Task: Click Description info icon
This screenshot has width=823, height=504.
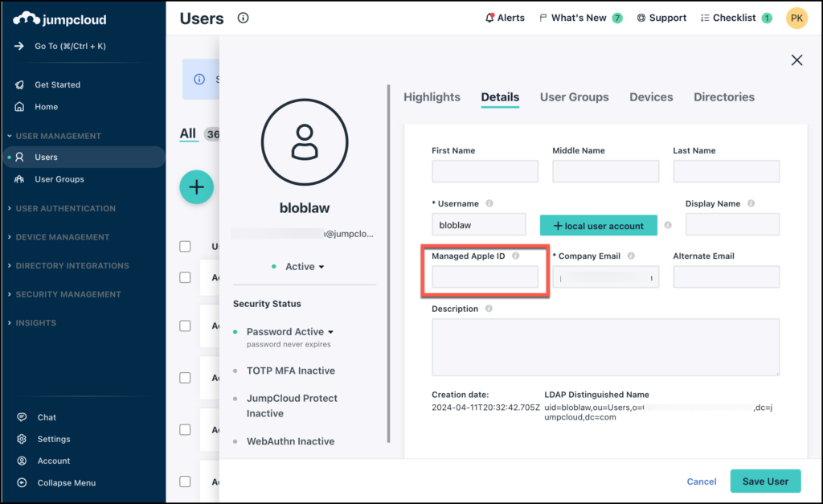Action: [489, 308]
